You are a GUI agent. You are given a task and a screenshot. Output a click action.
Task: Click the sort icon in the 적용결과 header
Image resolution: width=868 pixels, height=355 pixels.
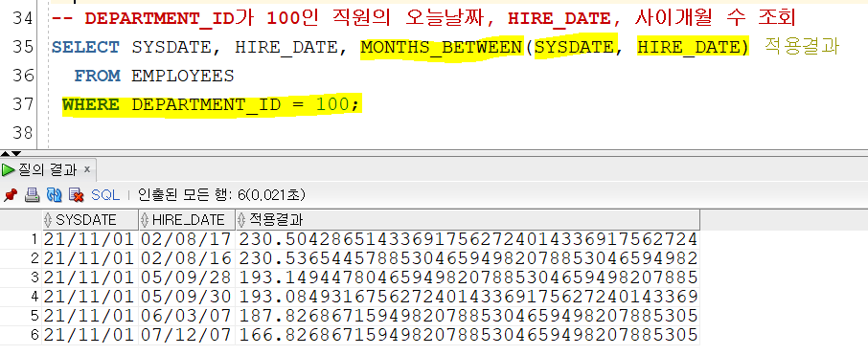pyautogui.click(x=242, y=220)
